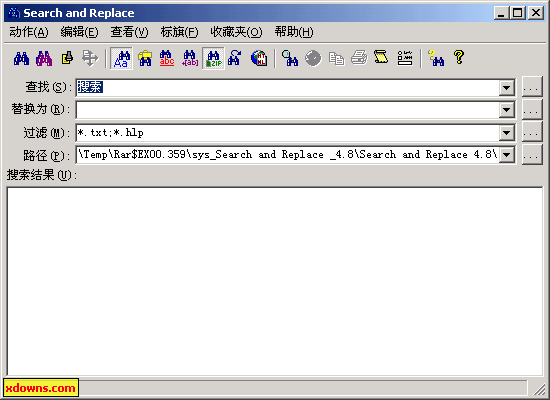Image resolution: width=550 pixels, height=400 pixels.
Task: Toggle the search subfolders binoculars icon
Action: point(145,58)
